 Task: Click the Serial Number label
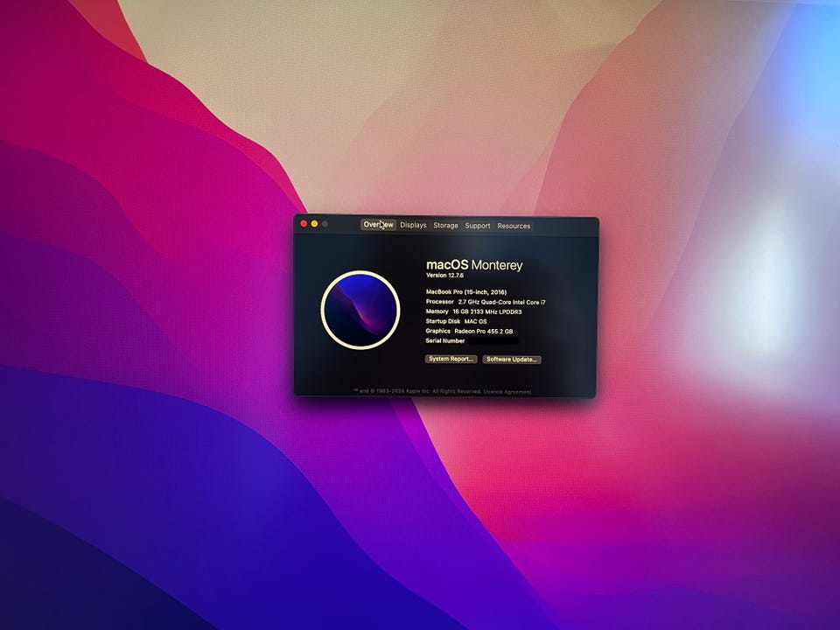coord(445,340)
